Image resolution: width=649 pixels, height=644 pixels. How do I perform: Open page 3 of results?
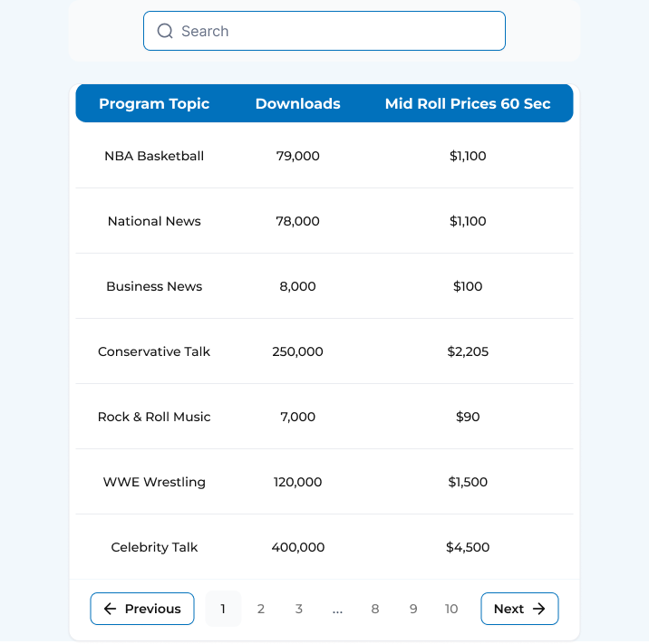tap(299, 609)
